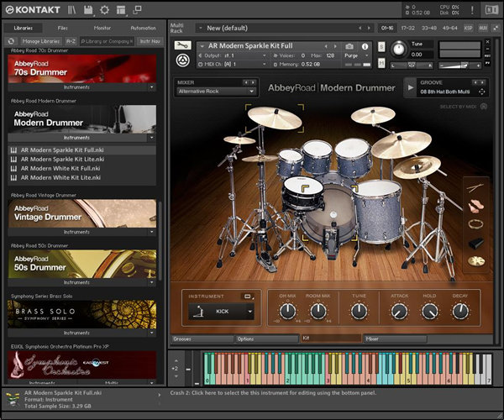
Task: Click the sticks percussion icon
Action: pyautogui.click(x=475, y=186)
